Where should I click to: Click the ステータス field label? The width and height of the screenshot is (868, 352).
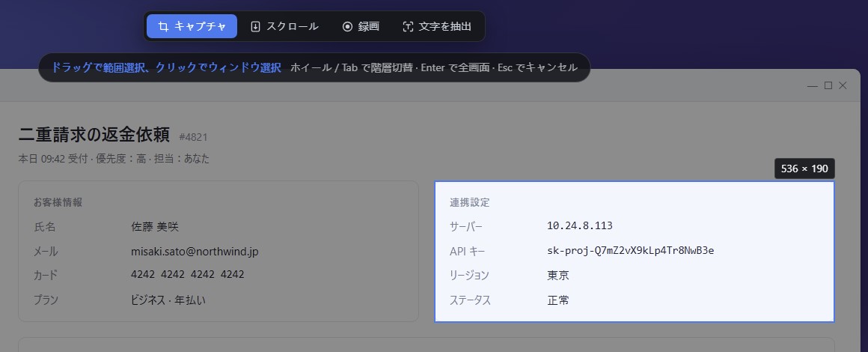click(470, 300)
